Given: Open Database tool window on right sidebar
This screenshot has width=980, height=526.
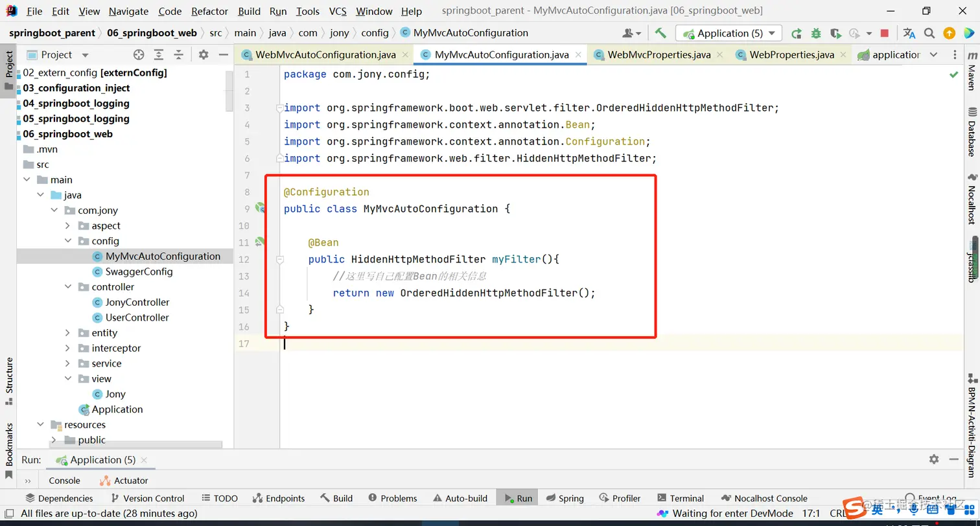Looking at the screenshot, I should click(972, 132).
